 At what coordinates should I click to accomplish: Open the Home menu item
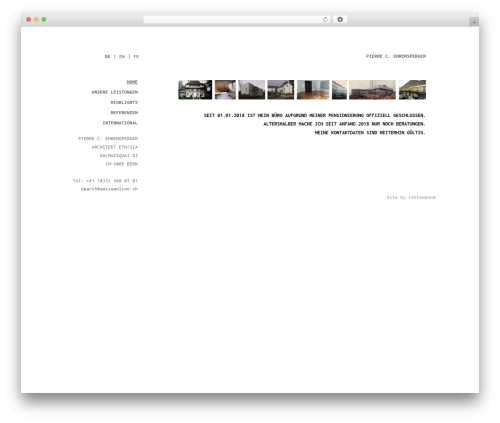[132, 82]
